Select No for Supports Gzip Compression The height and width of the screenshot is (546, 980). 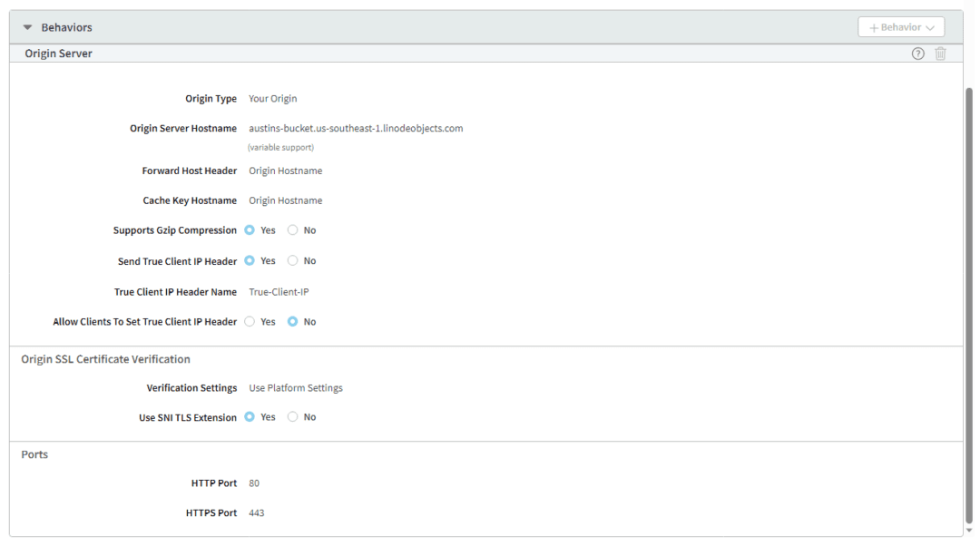point(292,230)
